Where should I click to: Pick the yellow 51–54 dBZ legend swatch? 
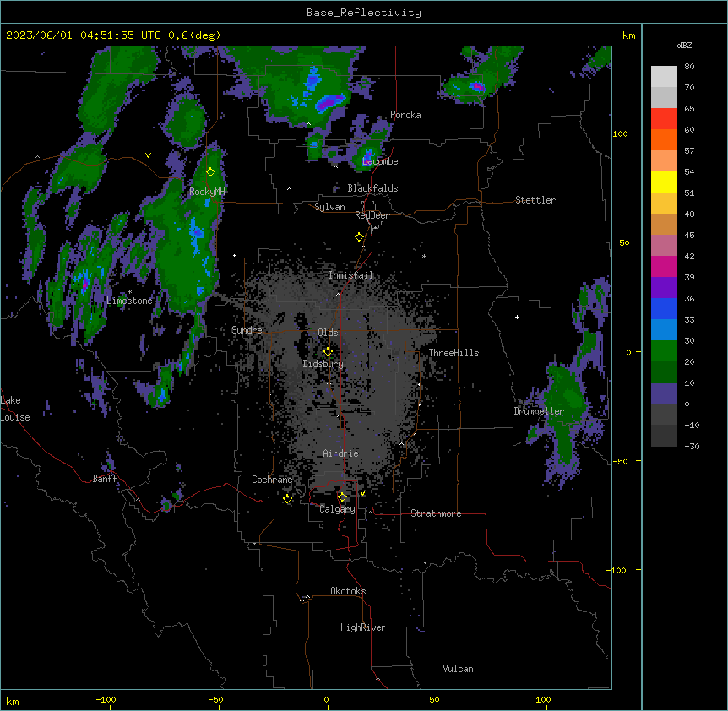pos(664,182)
